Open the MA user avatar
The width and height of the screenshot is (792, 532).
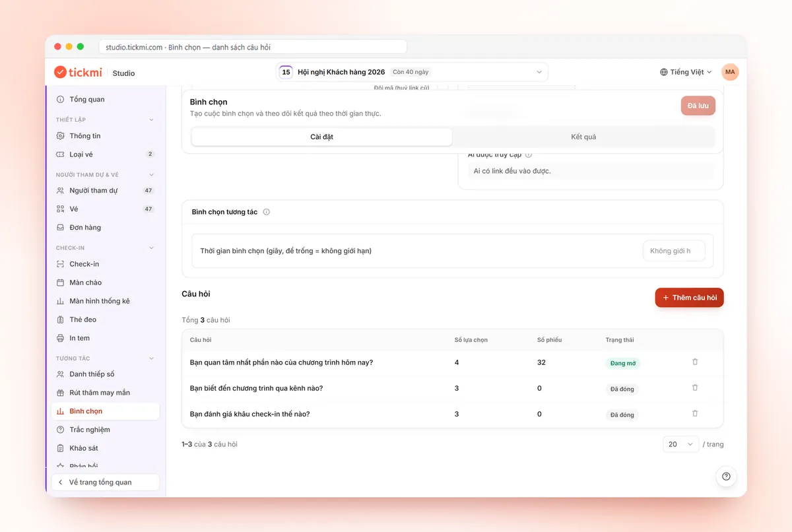click(x=730, y=72)
